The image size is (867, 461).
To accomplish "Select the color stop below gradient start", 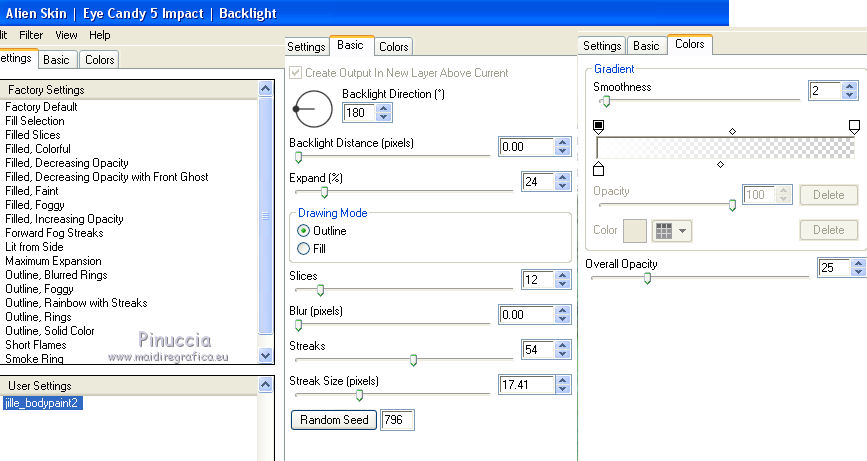I will point(598,169).
